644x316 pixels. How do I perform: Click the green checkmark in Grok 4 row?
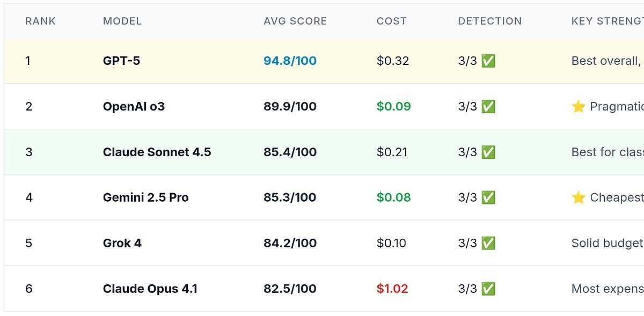(x=488, y=243)
